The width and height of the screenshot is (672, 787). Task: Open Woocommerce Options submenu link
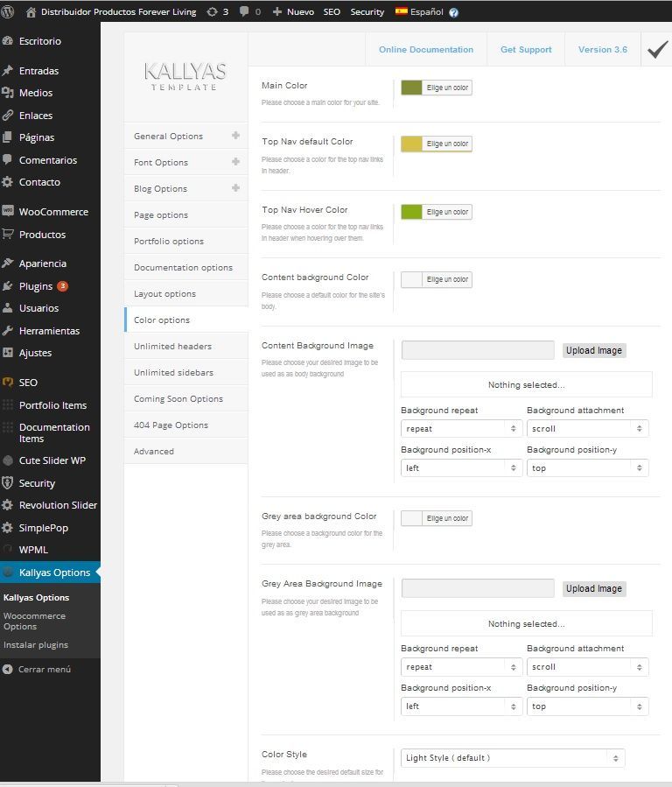34,621
